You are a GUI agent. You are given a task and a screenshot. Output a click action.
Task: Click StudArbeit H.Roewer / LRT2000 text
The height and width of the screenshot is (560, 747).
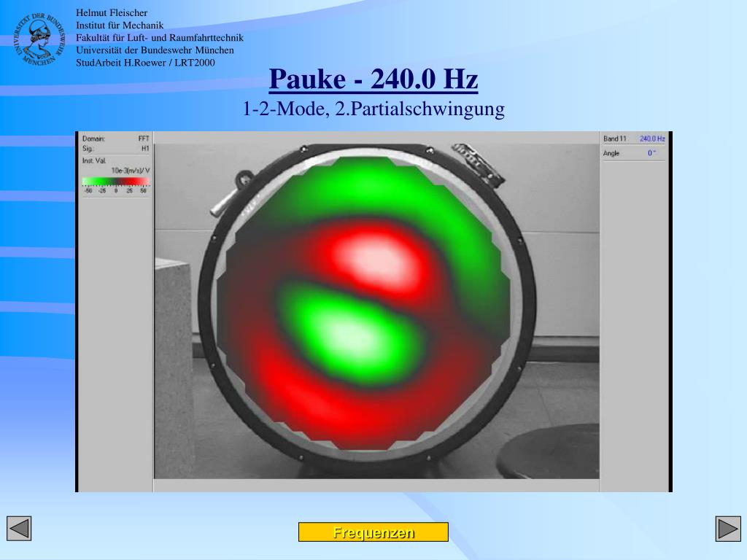tap(145, 63)
